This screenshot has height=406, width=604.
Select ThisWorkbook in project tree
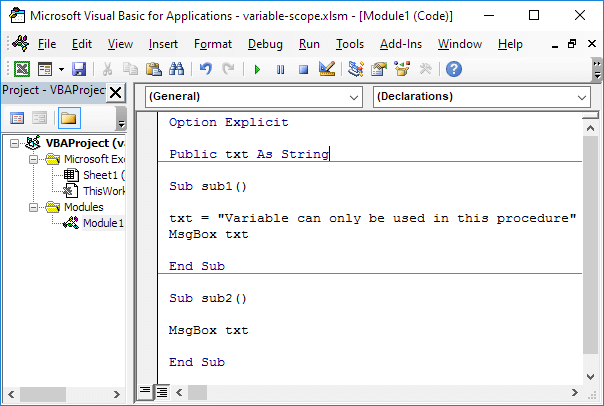coord(102,191)
